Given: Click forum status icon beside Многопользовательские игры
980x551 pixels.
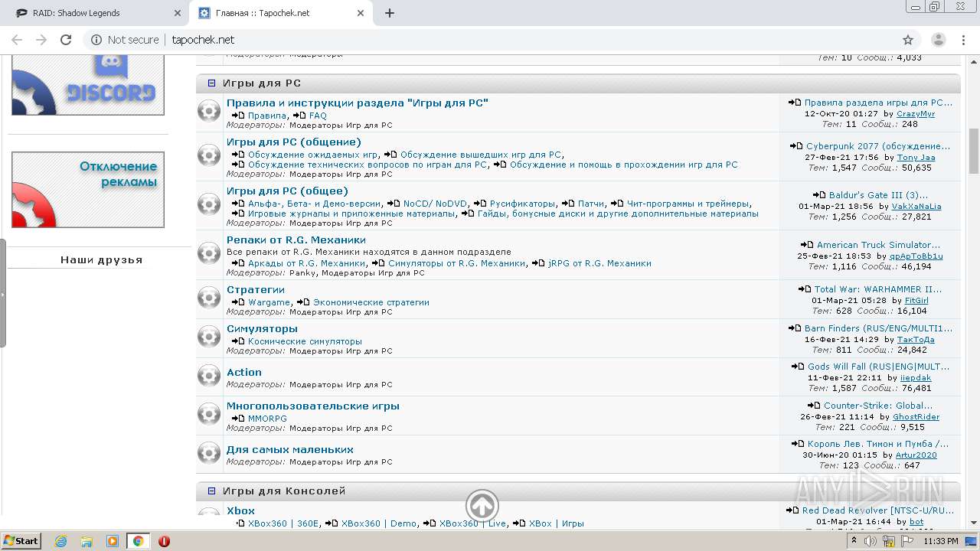Looking at the screenshot, I should click(x=209, y=414).
